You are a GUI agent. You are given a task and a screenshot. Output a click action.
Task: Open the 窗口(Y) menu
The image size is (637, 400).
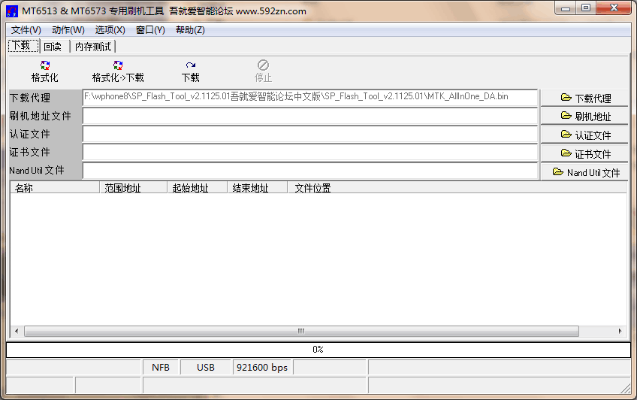coord(150,30)
